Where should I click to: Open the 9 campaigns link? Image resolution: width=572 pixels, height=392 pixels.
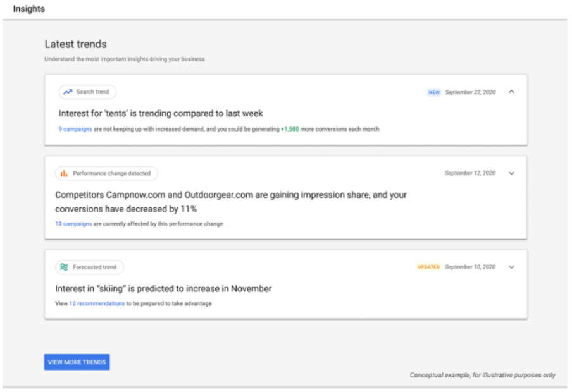point(73,128)
